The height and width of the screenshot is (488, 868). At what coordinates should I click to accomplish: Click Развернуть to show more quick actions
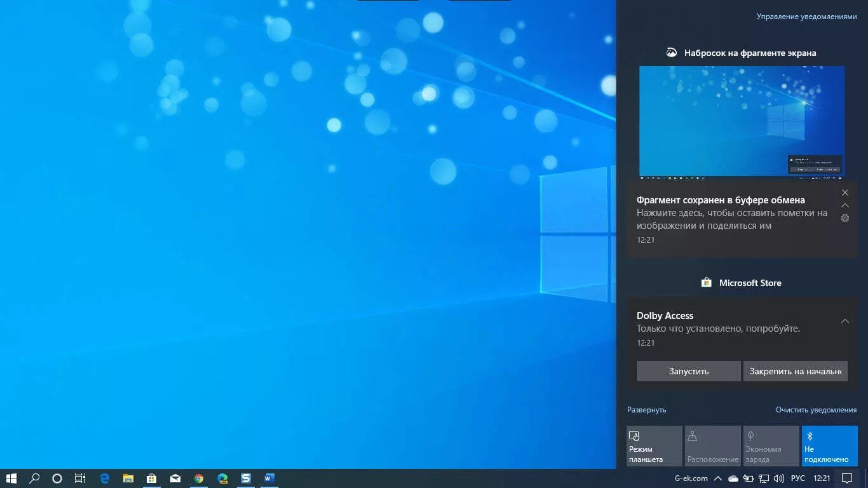coord(647,410)
